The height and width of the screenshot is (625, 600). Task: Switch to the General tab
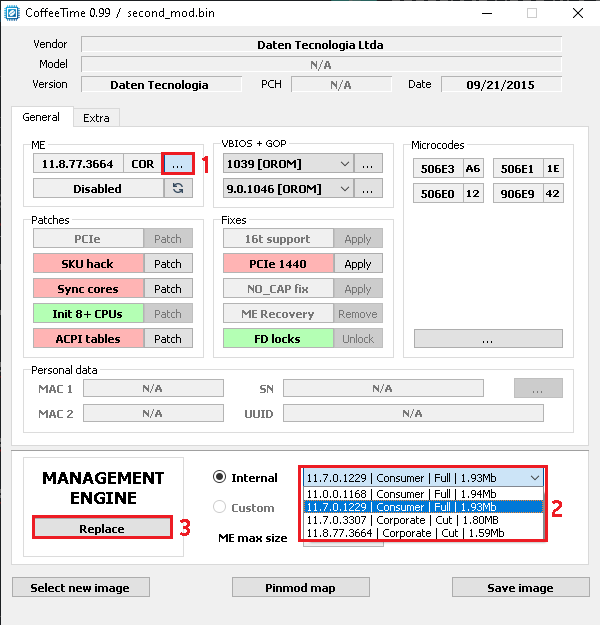42,117
